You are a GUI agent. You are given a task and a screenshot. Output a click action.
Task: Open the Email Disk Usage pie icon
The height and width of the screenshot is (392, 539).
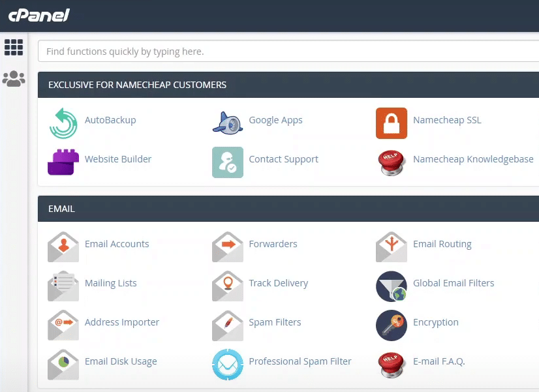click(63, 365)
